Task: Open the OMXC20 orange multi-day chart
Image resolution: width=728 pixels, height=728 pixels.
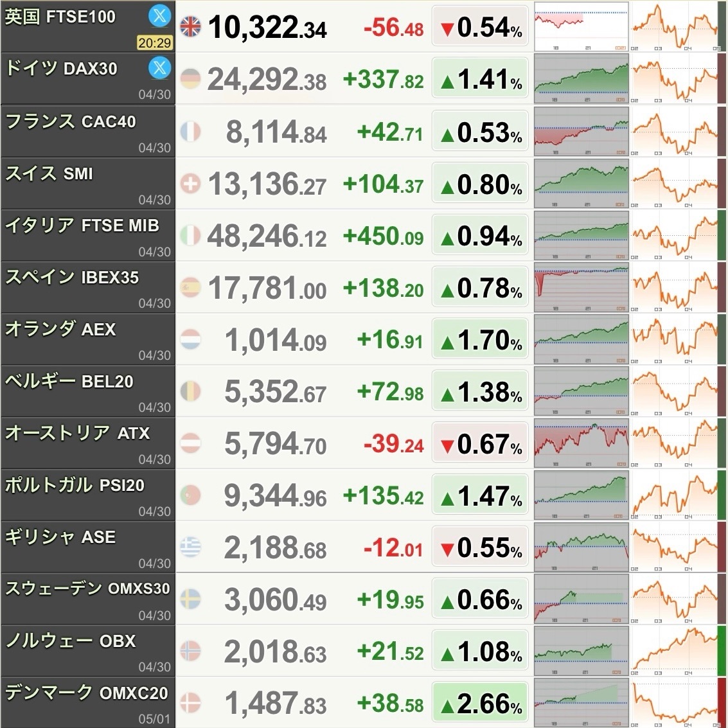Action: point(674,702)
